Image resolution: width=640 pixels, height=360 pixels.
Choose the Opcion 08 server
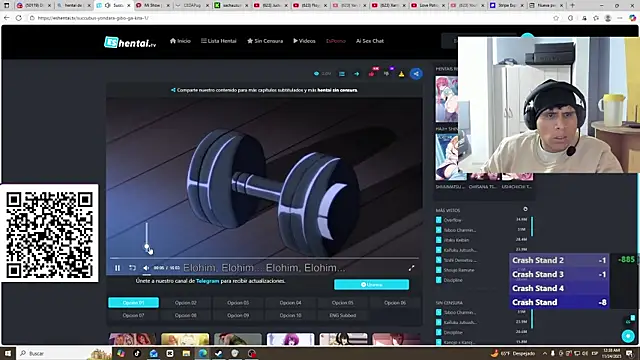186,316
